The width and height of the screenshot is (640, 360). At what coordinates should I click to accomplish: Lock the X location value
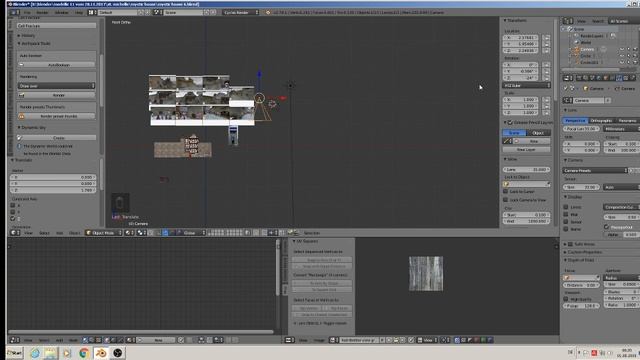pyautogui.click(x=547, y=38)
